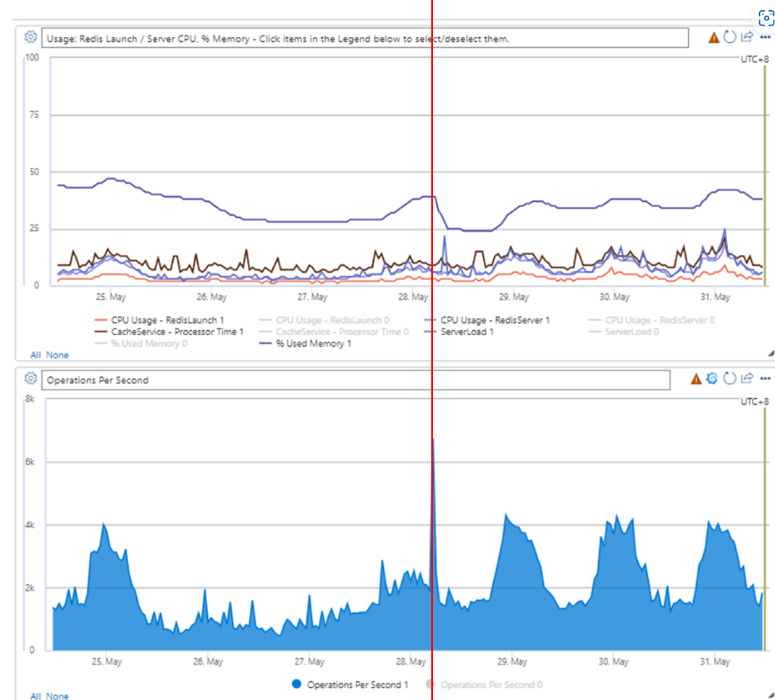The width and height of the screenshot is (775, 700).
Task: Open the screen capture icon at top right
Action: click(x=766, y=18)
